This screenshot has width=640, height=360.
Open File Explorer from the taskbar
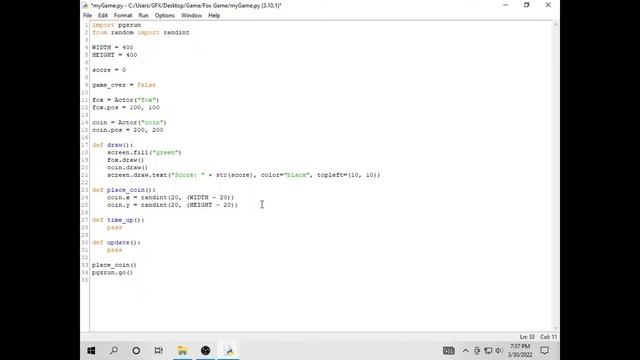pyautogui.click(x=182, y=351)
